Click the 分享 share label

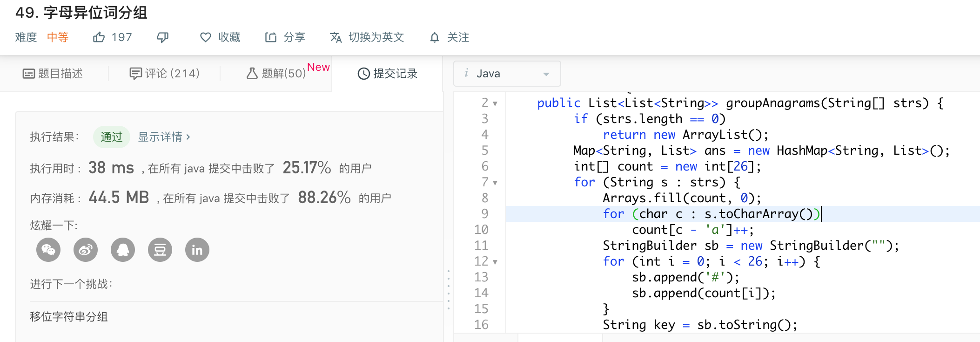[295, 37]
